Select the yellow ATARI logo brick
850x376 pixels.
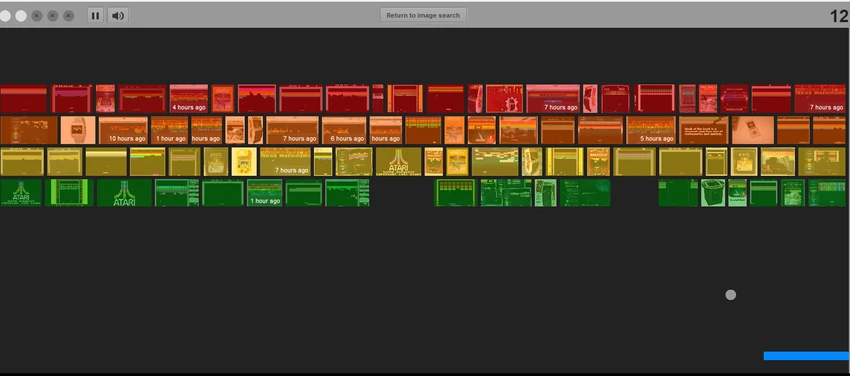click(398, 161)
